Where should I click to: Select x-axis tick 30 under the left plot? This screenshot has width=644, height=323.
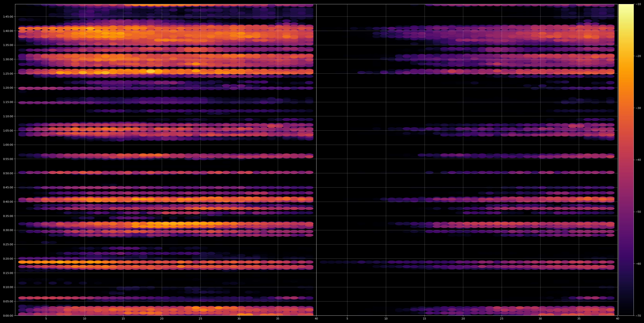239,319
